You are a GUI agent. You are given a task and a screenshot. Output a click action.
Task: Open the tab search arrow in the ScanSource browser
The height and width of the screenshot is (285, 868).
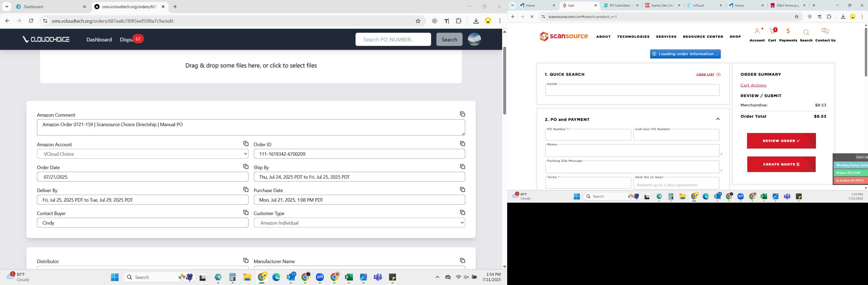click(x=512, y=5)
